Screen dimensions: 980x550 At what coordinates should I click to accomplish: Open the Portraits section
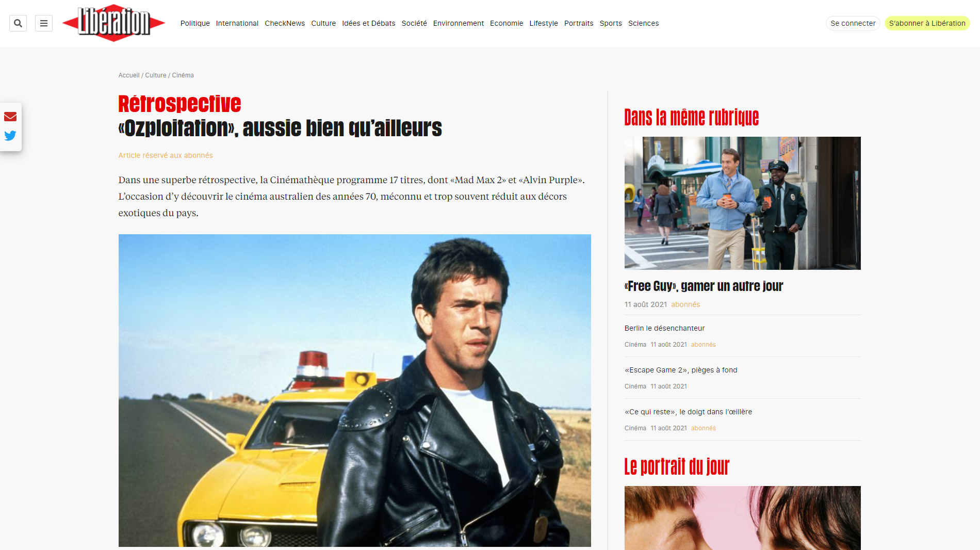pos(579,23)
